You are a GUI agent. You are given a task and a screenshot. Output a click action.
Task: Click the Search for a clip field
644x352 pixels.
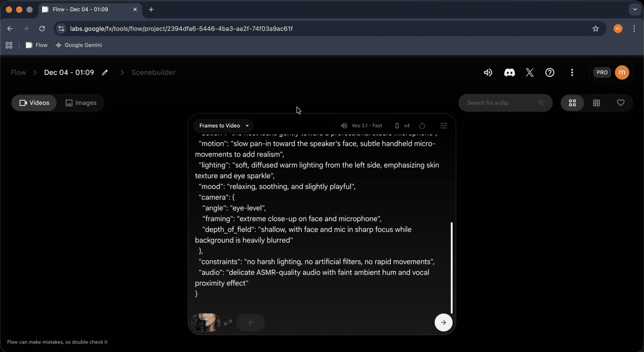click(500, 103)
